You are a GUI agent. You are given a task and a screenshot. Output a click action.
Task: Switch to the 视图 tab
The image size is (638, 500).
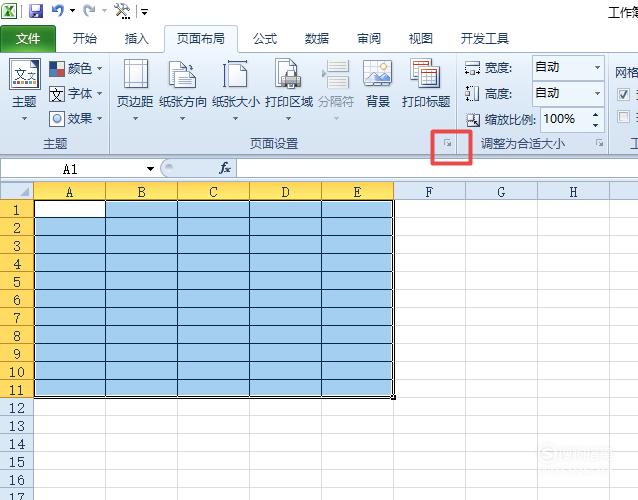point(420,39)
